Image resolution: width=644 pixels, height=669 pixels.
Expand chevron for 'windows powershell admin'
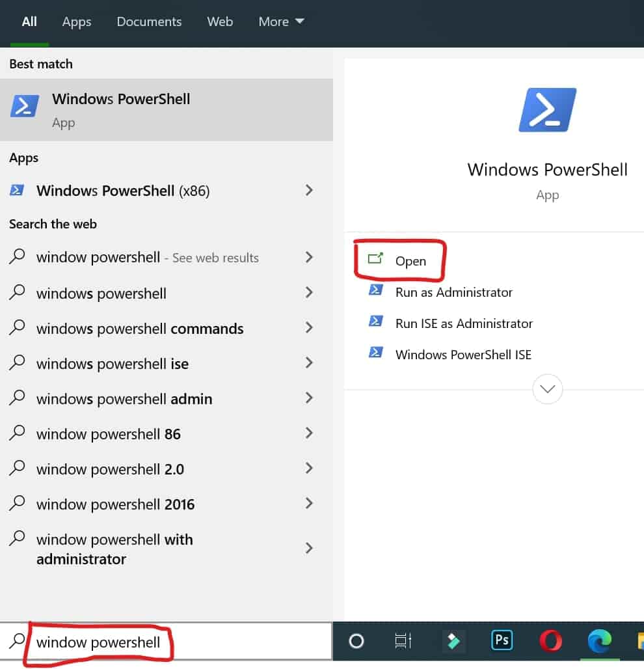click(309, 398)
